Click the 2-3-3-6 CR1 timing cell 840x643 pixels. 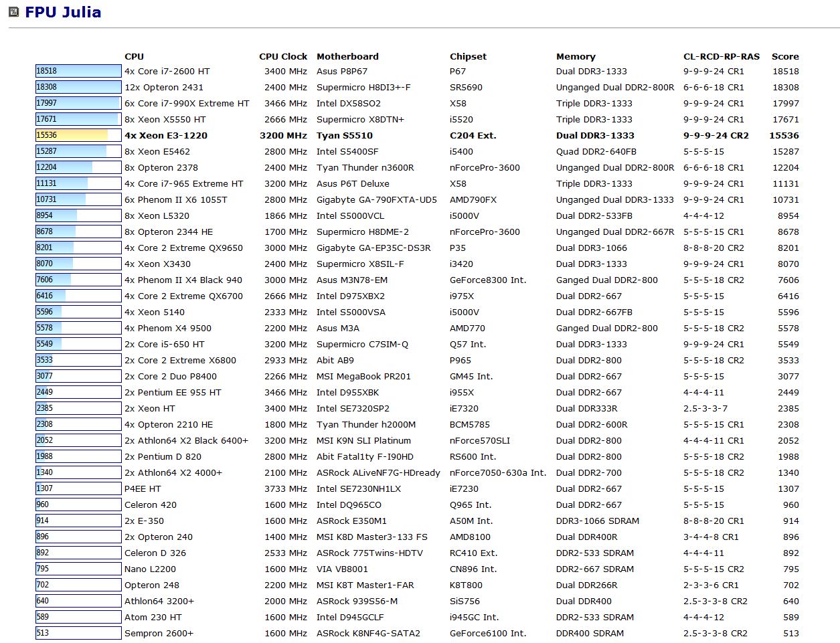click(x=711, y=585)
